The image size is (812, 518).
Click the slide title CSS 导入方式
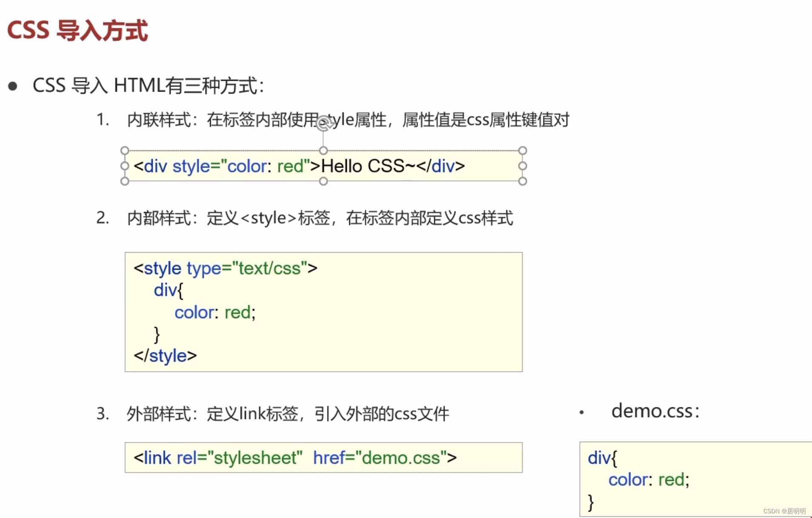[77, 31]
